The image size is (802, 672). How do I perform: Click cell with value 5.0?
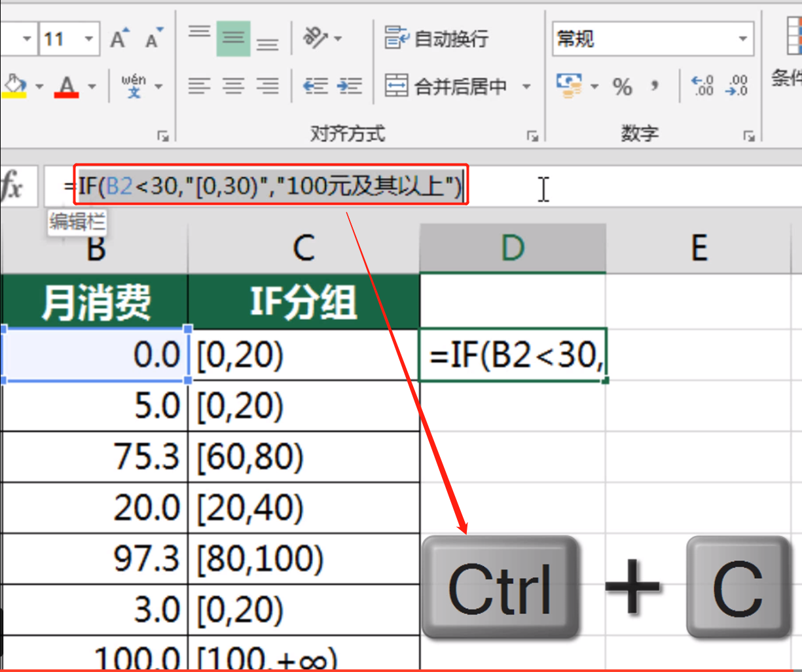click(96, 406)
